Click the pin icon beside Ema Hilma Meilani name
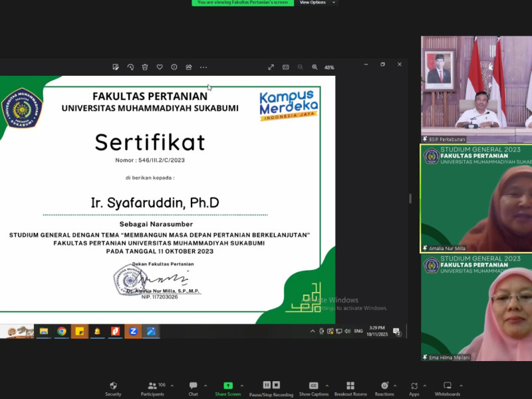Screen dimensions: 532x399 (425, 357)
